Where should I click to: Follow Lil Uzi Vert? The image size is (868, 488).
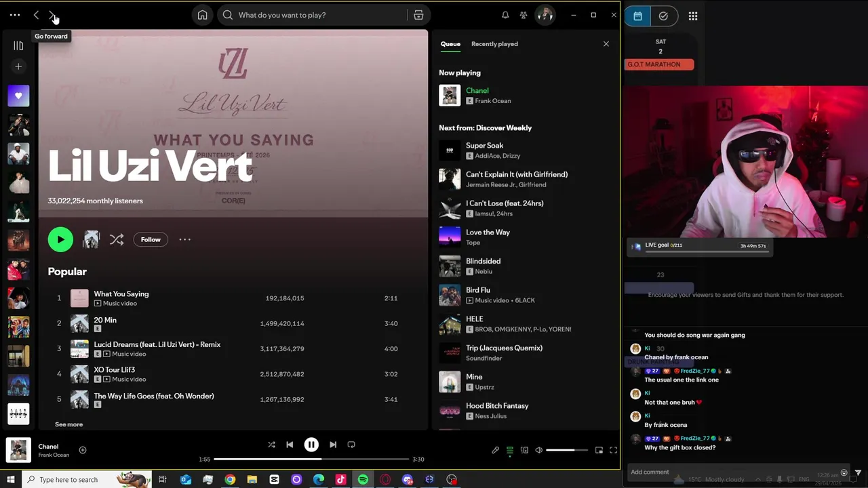[151, 239]
